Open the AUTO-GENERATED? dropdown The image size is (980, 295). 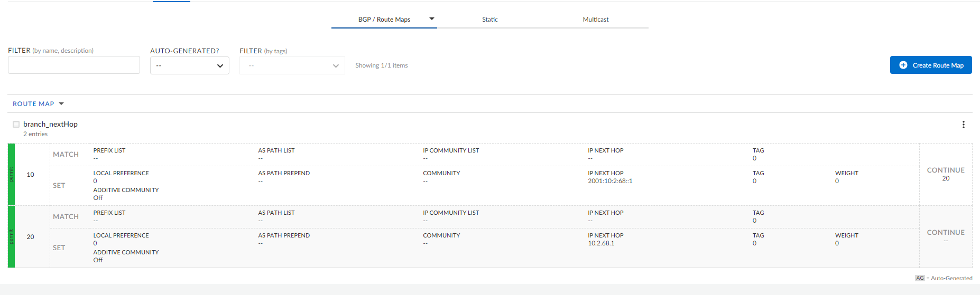189,65
